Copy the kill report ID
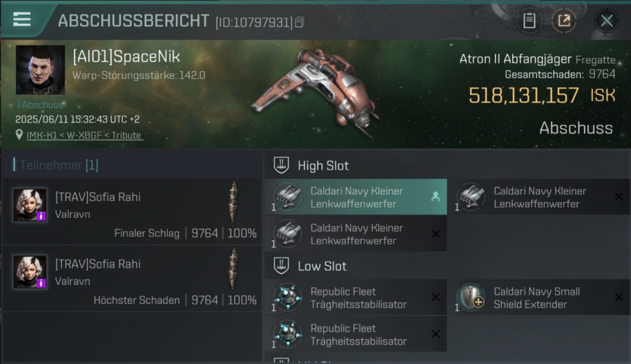 click(x=299, y=22)
